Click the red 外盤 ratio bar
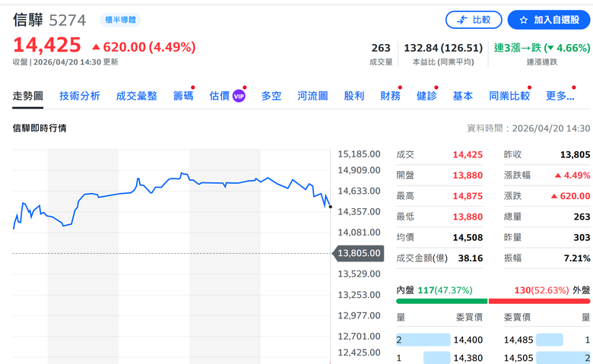This screenshot has width=593, height=364. pyautogui.click(x=539, y=301)
